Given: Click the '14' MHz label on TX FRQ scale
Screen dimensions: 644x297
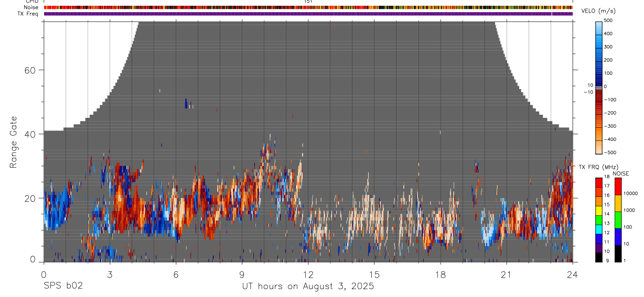Looking at the screenshot, I should pos(607,214).
